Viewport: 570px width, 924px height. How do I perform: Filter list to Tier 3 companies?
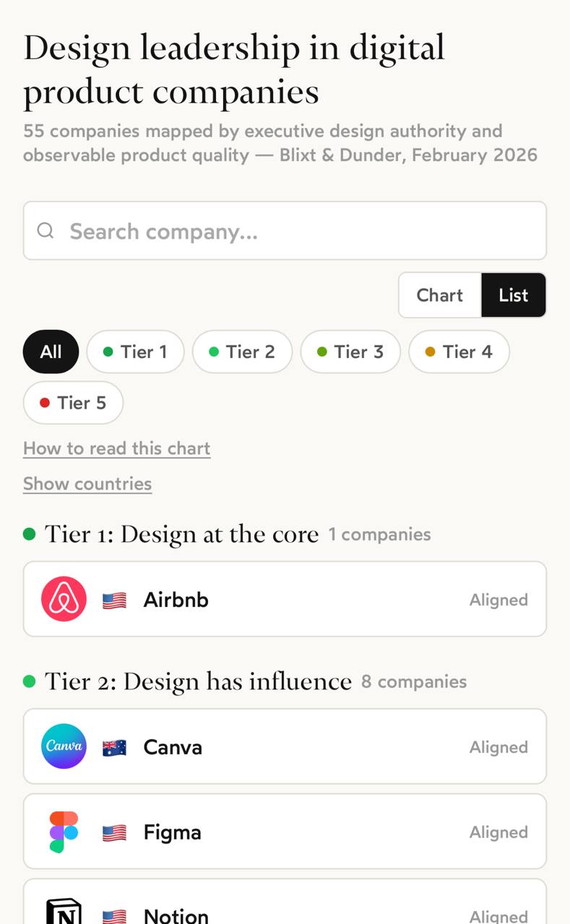[x=350, y=352]
